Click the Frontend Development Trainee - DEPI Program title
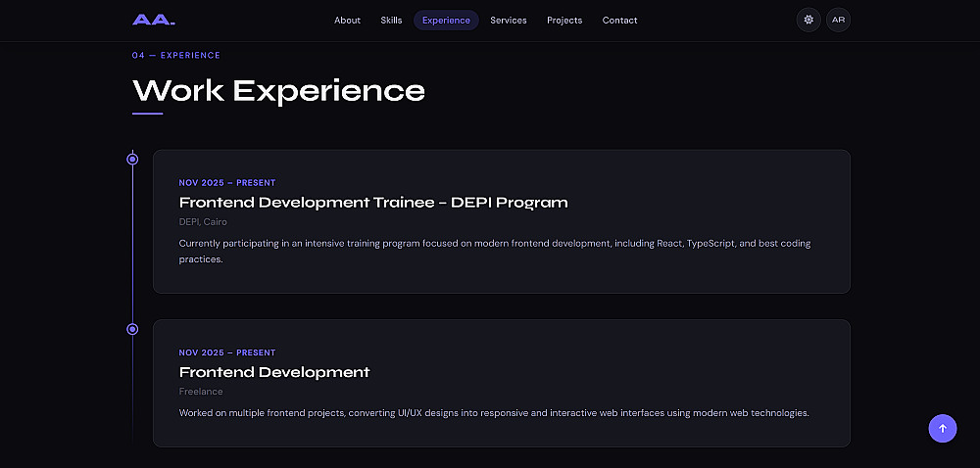The width and height of the screenshot is (980, 468). point(373,203)
